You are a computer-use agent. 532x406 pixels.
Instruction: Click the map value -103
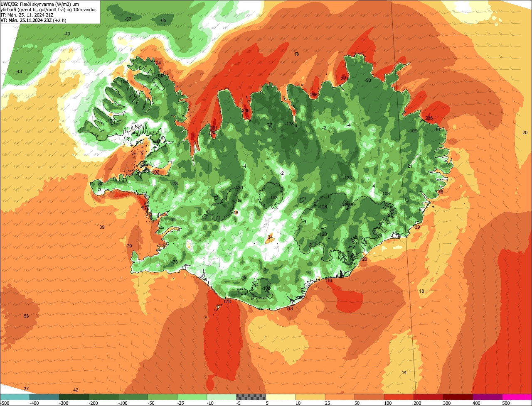click(x=385, y=194)
